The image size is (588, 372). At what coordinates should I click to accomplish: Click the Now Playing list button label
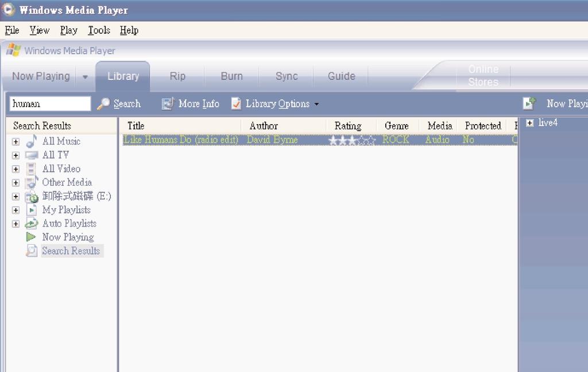(567, 103)
